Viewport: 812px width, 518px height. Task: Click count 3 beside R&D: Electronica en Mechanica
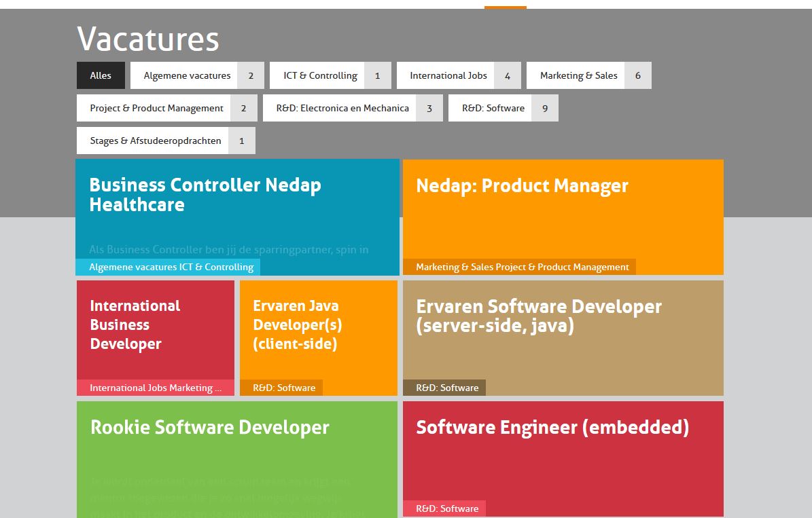point(429,108)
